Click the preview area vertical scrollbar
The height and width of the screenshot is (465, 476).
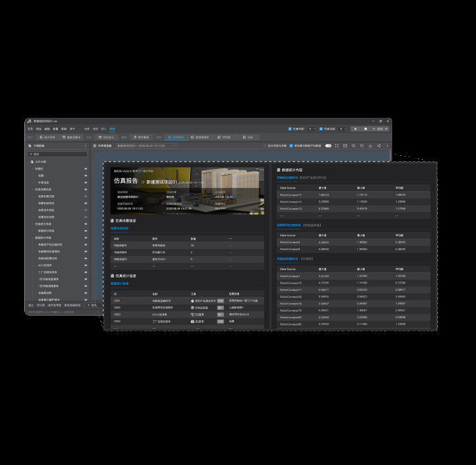[390, 155]
